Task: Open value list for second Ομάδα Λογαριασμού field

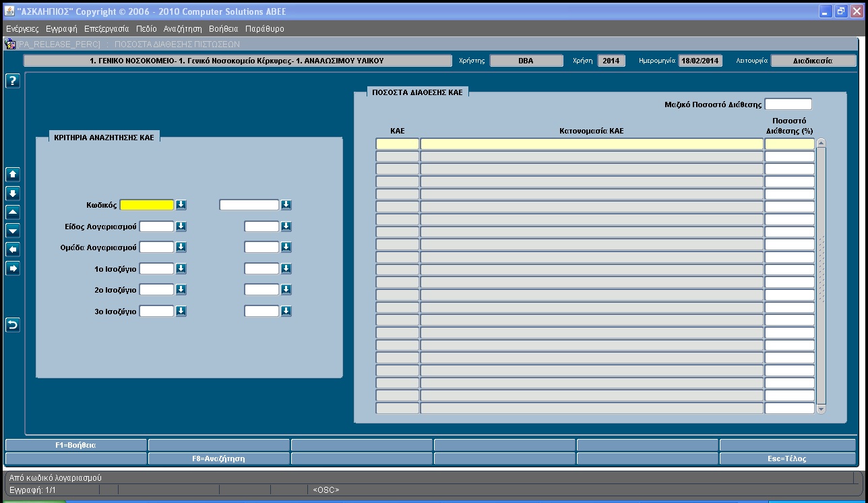Action: point(286,247)
